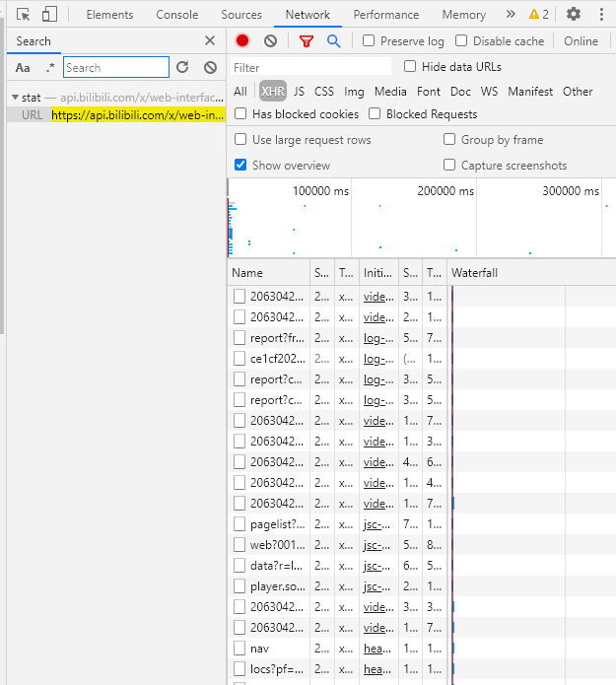Stop recording network log

242,40
